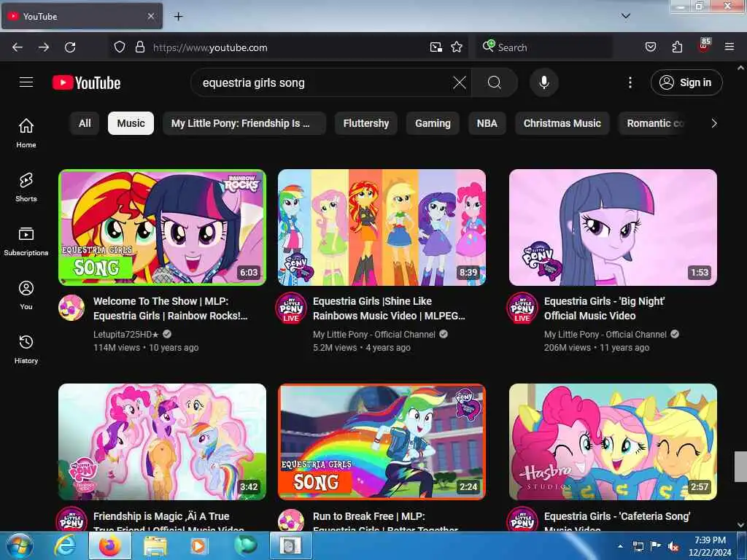Click the extension icon with badge 85
Screen dimensions: 747x560
point(704,46)
